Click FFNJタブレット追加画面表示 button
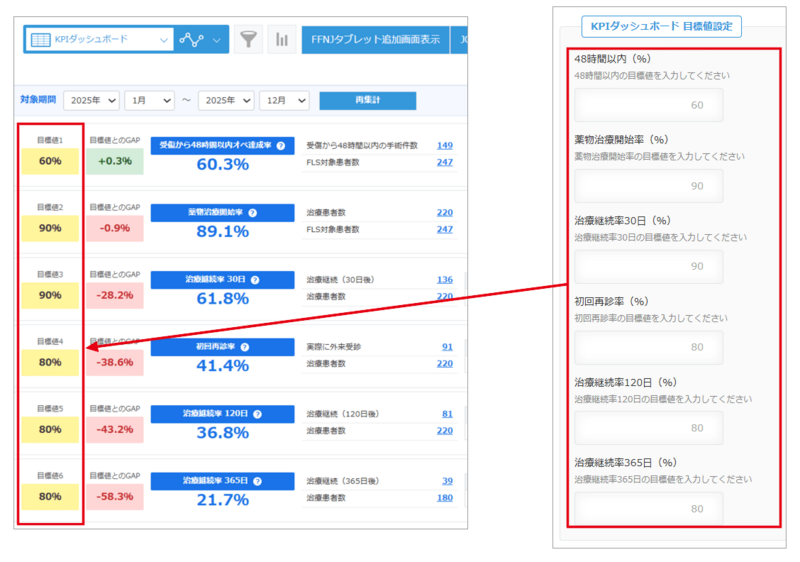 [375, 39]
